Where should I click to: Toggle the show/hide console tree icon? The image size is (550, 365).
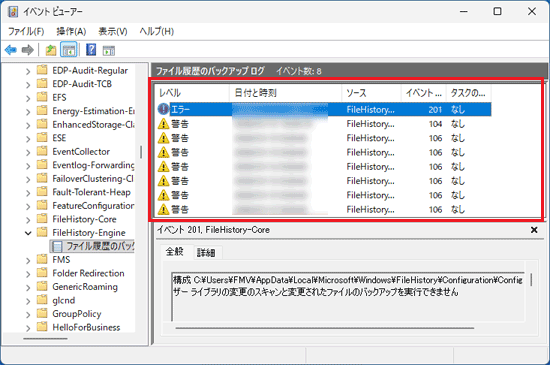point(68,50)
